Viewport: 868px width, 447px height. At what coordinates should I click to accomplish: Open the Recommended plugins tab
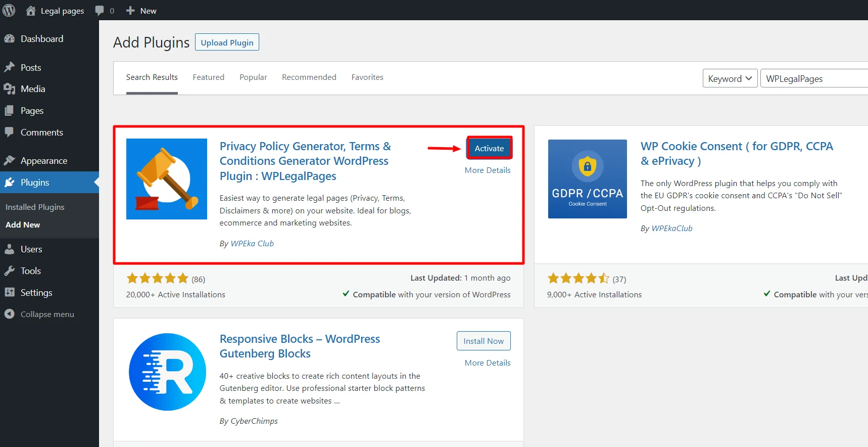click(309, 77)
